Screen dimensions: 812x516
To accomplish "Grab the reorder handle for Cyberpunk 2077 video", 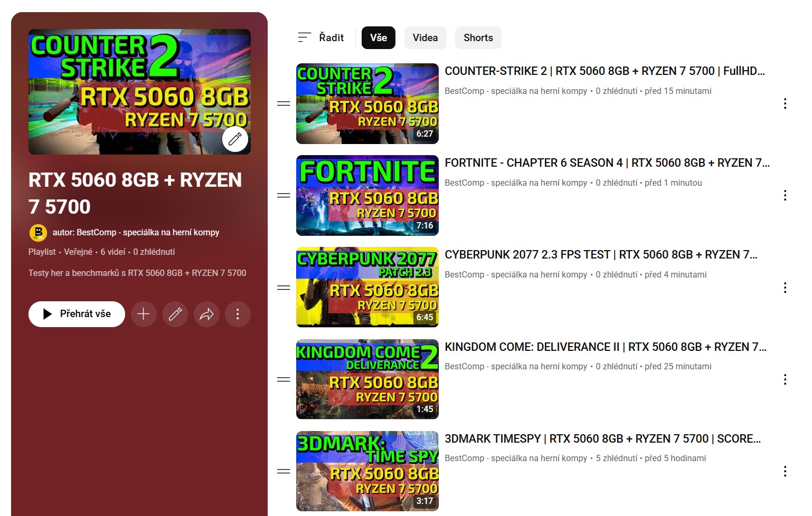I will point(284,288).
